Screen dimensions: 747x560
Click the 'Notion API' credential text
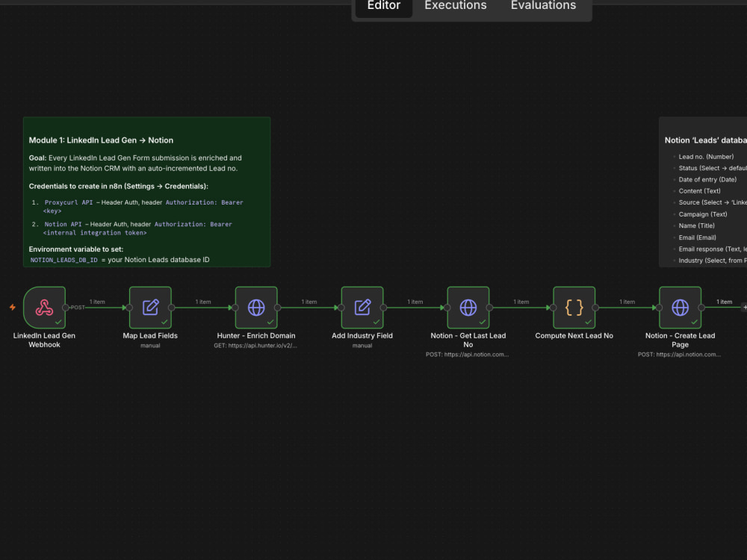[63, 224]
